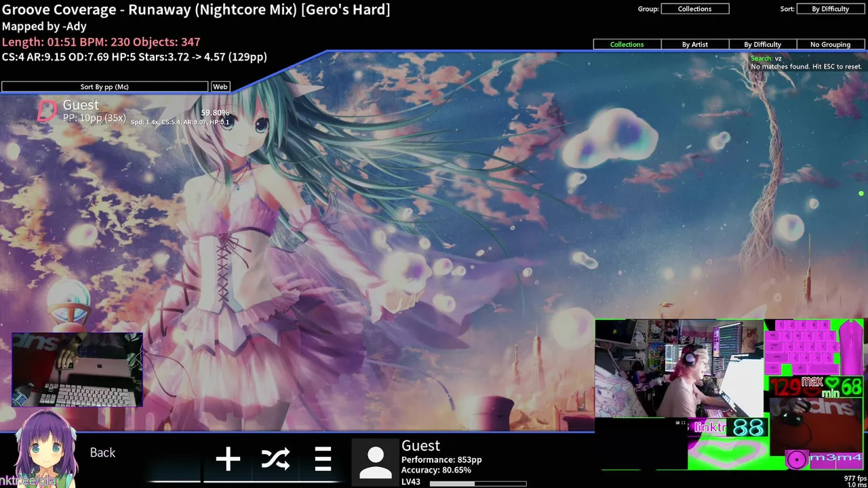Click the 88 counter overlay
The width and height of the screenshot is (868, 488).
coord(748,428)
